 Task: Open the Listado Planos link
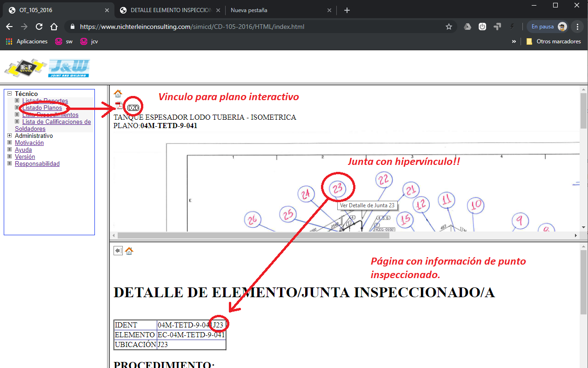pyautogui.click(x=42, y=108)
